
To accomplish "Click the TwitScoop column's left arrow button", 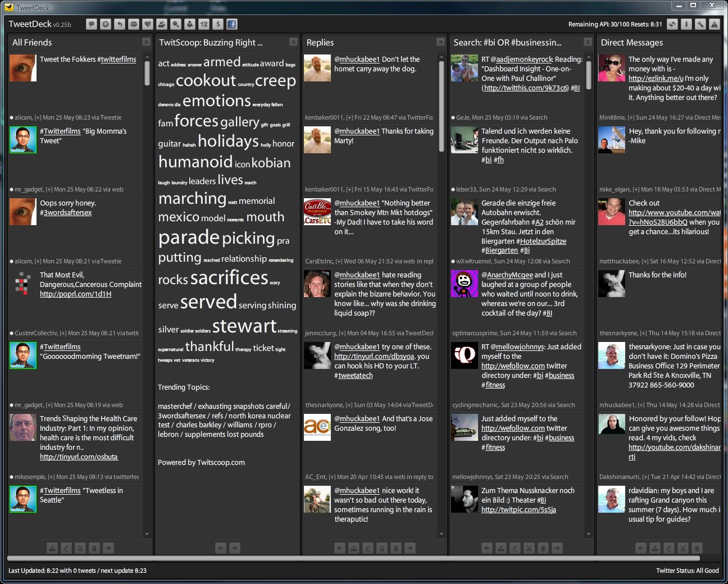I will [221, 547].
